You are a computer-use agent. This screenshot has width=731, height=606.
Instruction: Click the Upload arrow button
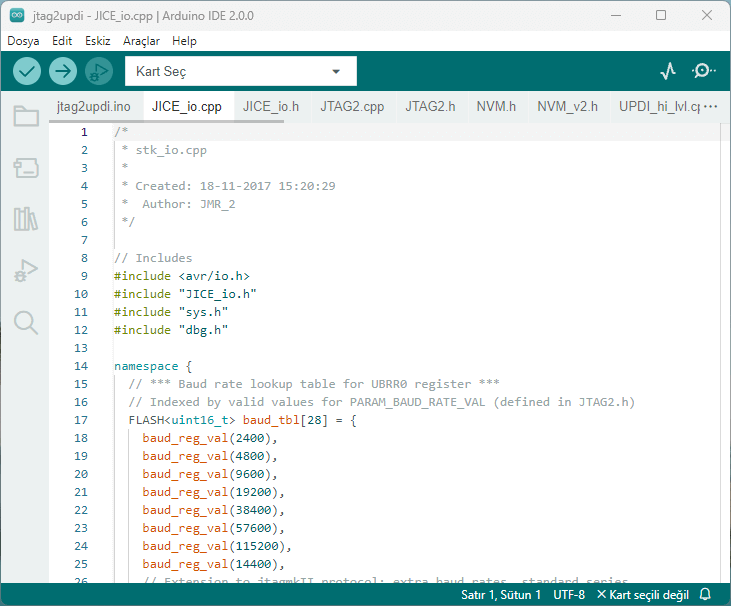63,71
